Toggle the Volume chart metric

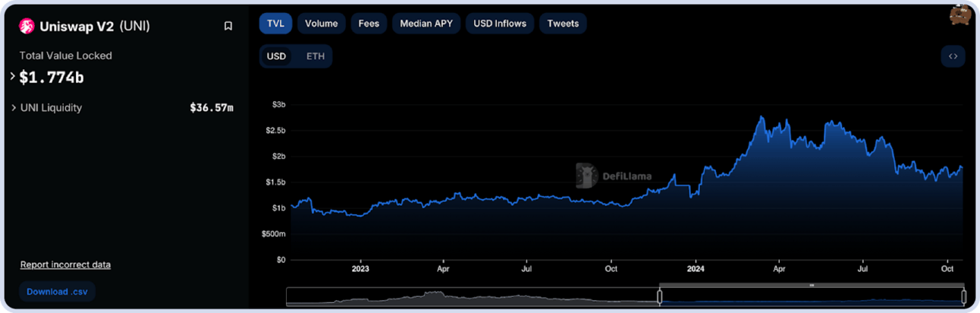322,24
